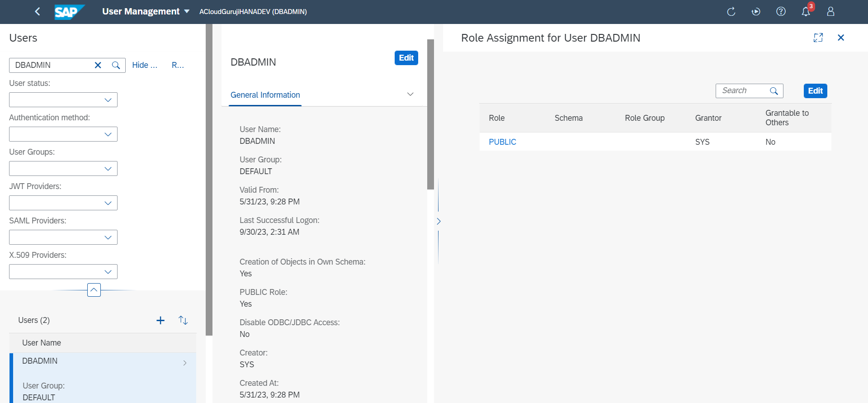Open the PUBLIC role link
The image size is (868, 403).
pos(502,142)
